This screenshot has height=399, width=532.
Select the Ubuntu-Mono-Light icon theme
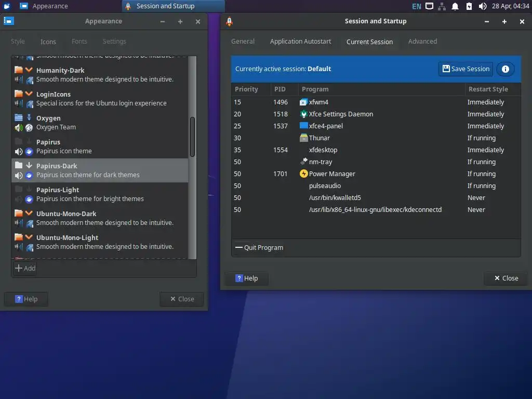pos(100,242)
